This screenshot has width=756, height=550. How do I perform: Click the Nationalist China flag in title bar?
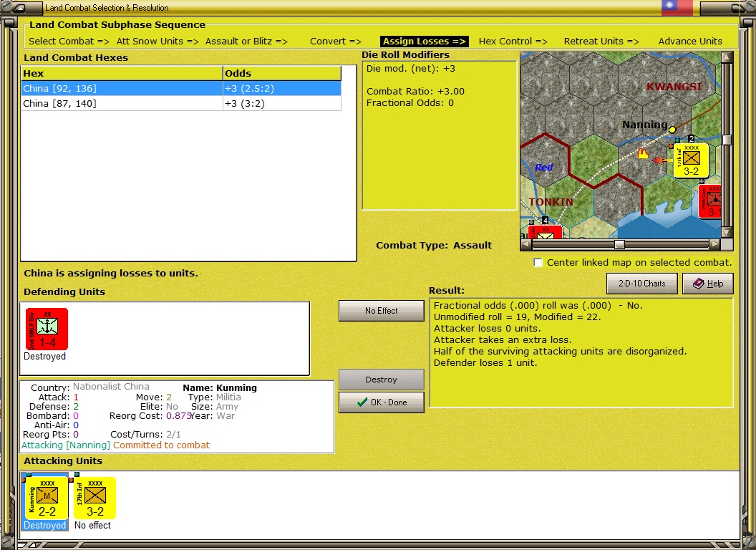coord(677,6)
